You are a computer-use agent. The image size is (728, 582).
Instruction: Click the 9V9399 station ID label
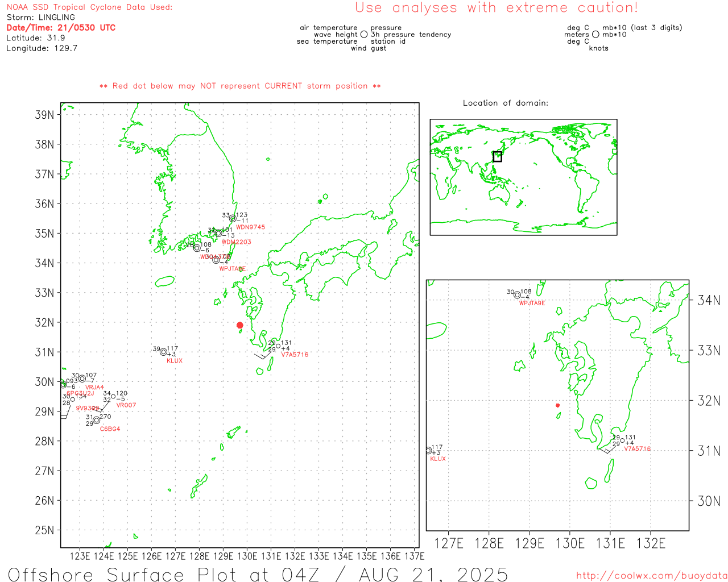88,408
